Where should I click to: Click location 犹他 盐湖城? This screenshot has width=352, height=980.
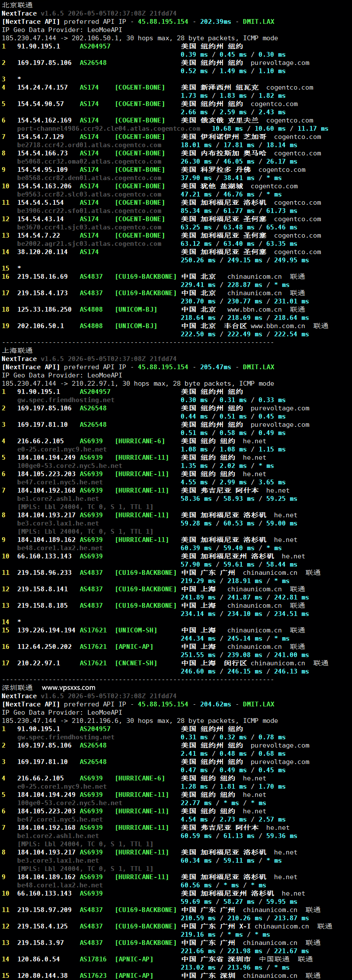[x=222, y=186]
